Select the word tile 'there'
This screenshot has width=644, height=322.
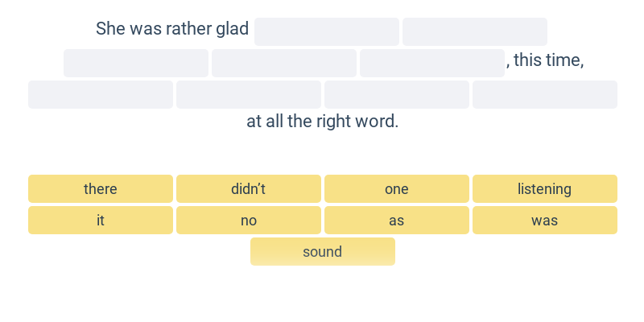point(101,188)
